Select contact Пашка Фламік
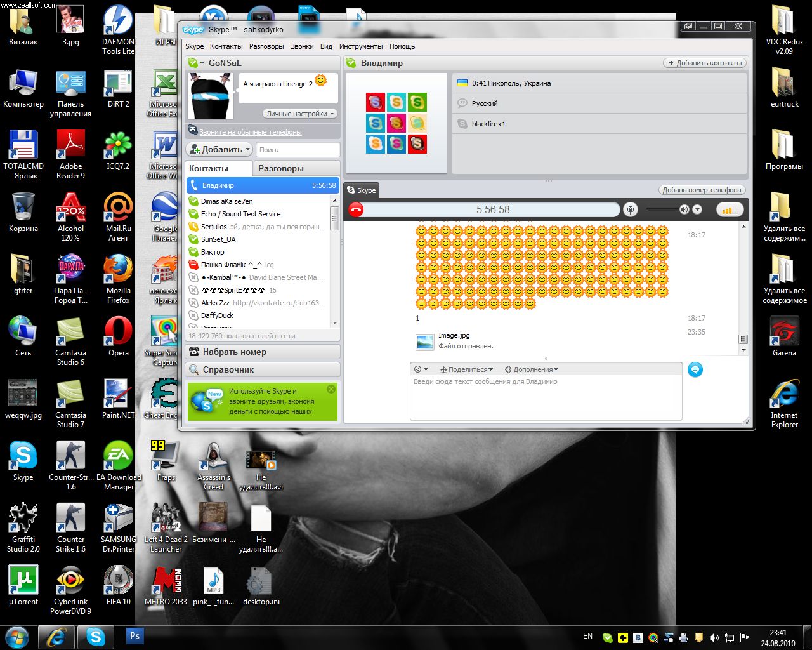Viewport: 812px width, 650px height. click(258, 265)
